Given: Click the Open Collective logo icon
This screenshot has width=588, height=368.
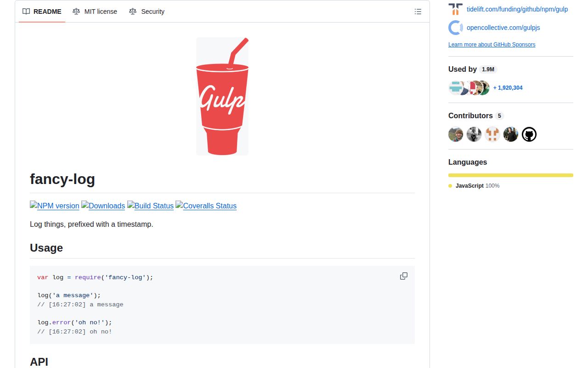Looking at the screenshot, I should [456, 28].
